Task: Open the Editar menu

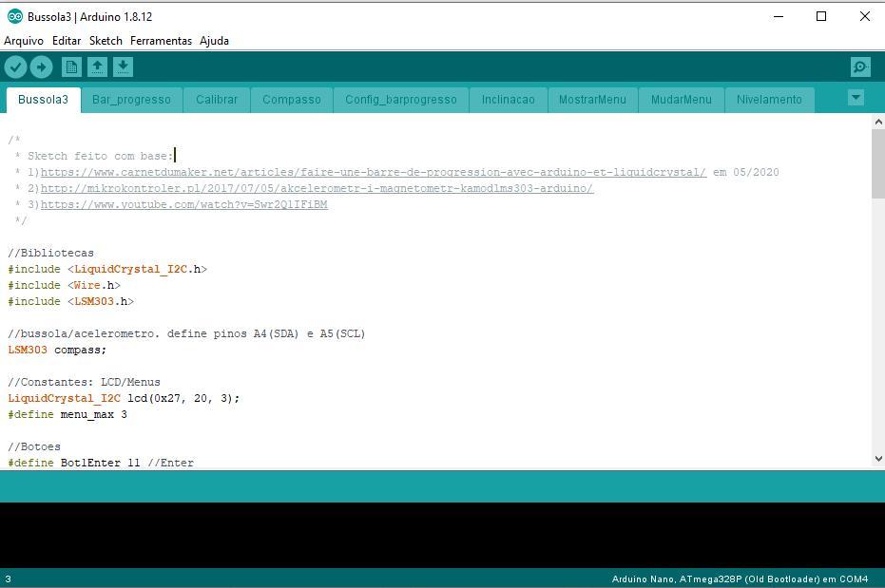Action: (x=67, y=41)
